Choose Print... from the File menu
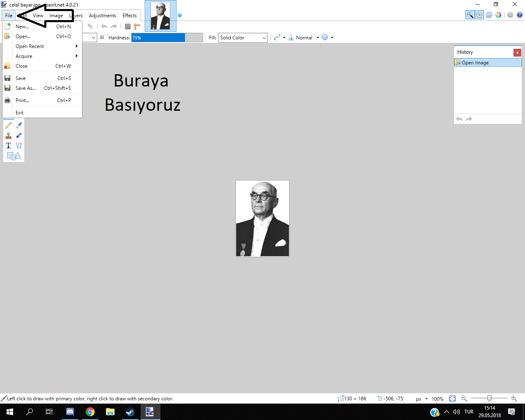The width and height of the screenshot is (525, 420). pyautogui.click(x=42, y=100)
